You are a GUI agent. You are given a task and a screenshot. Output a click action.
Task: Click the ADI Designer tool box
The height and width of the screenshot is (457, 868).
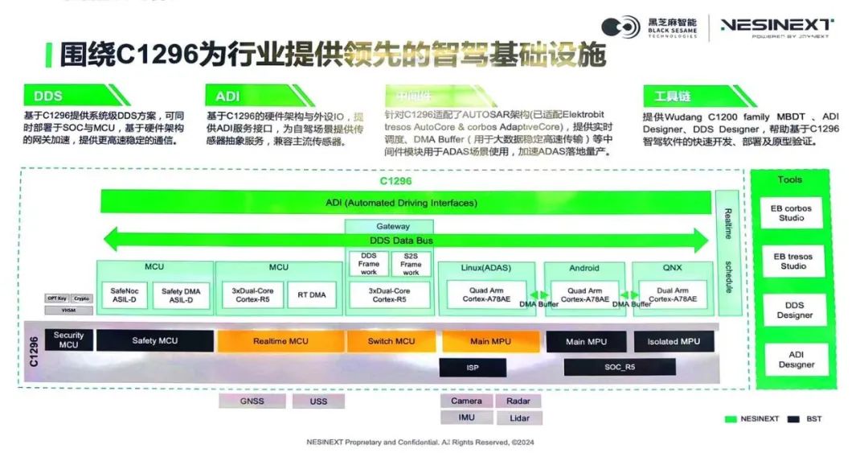point(796,360)
